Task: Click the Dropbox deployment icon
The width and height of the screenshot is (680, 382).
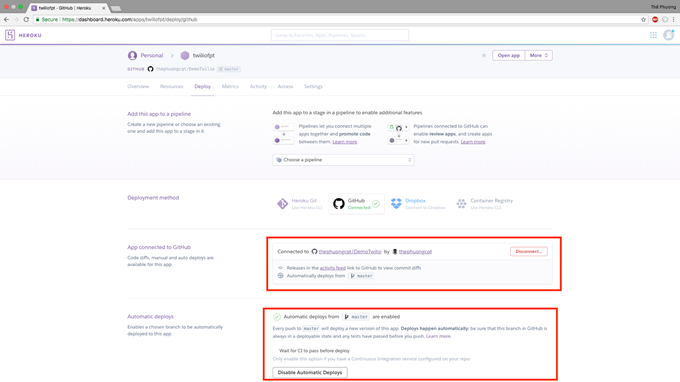Action: pos(396,203)
